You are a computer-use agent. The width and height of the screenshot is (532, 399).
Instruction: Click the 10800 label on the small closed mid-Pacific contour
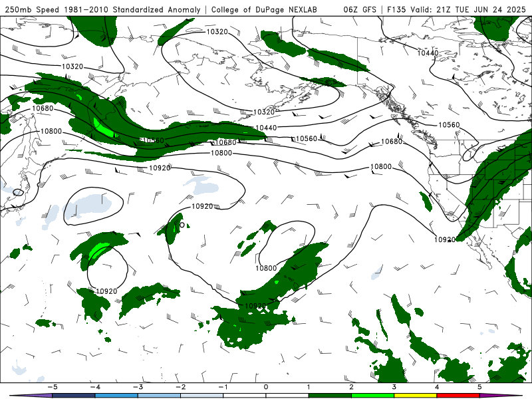267,268
